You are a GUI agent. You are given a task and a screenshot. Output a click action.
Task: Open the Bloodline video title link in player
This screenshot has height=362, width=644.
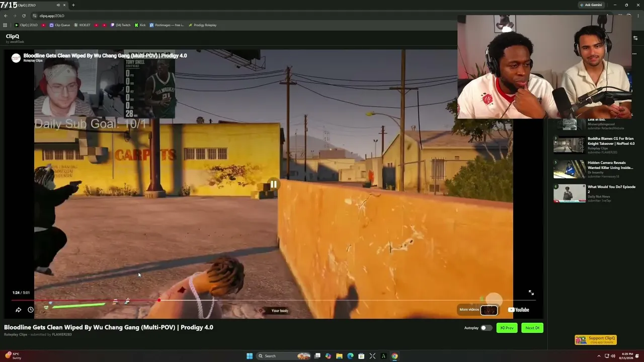pyautogui.click(x=105, y=55)
